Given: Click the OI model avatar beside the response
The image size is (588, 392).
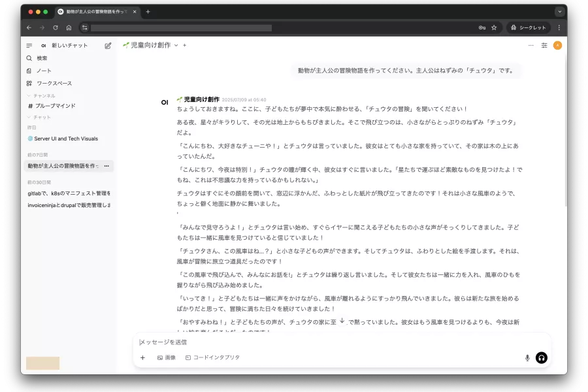Looking at the screenshot, I should (x=165, y=103).
